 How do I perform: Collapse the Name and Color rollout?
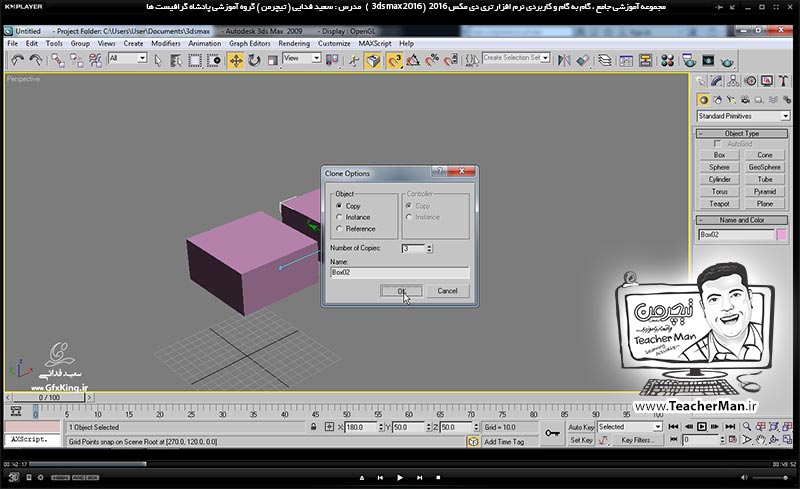[742, 220]
